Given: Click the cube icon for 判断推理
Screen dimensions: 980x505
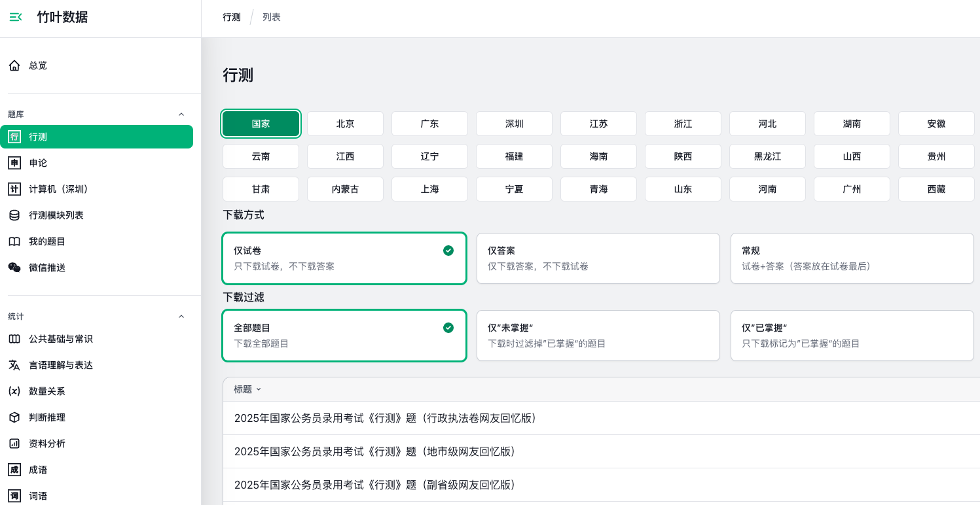Looking at the screenshot, I should [14, 417].
